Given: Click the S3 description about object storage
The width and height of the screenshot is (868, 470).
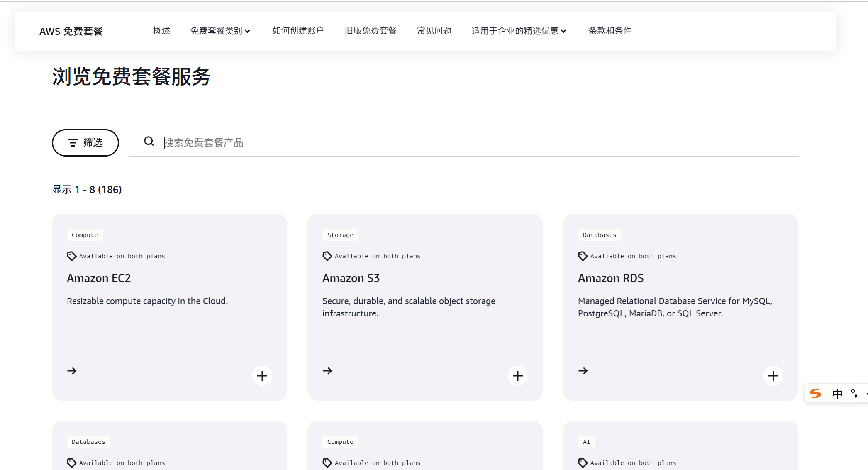Looking at the screenshot, I should [409, 307].
